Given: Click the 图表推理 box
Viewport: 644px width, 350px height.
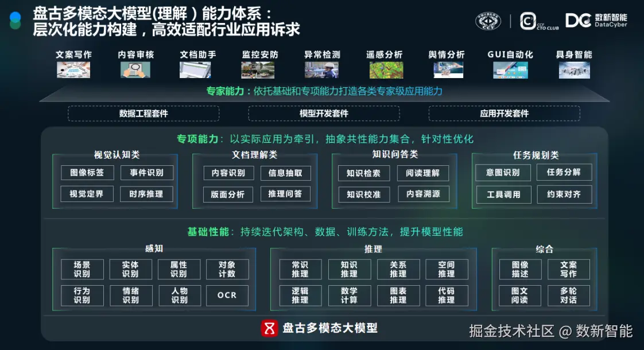Looking at the screenshot, I should pos(398,295).
